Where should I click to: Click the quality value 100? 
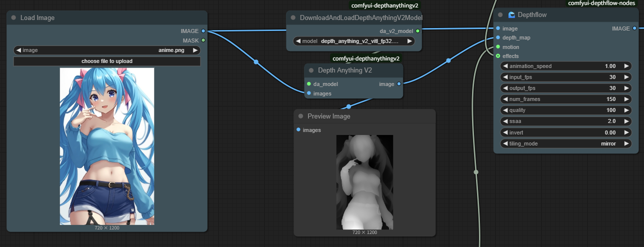coord(611,110)
